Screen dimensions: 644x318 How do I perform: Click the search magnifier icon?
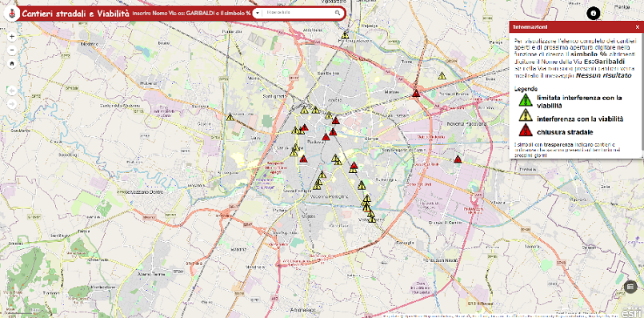click(x=338, y=13)
